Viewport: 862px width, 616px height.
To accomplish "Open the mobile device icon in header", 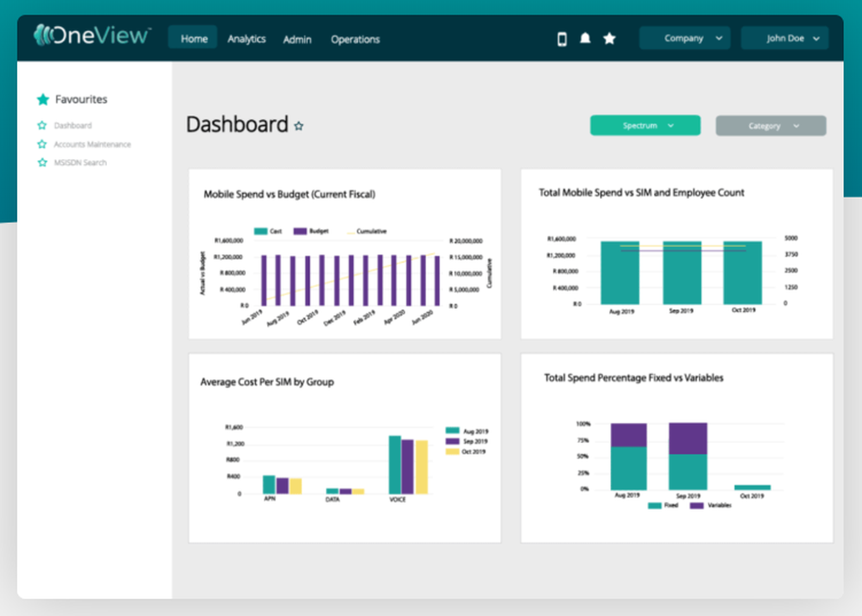I will pos(562,39).
